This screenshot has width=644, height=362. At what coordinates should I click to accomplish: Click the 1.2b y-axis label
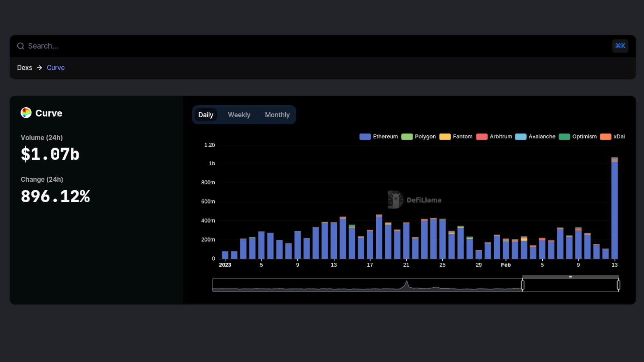(x=210, y=145)
